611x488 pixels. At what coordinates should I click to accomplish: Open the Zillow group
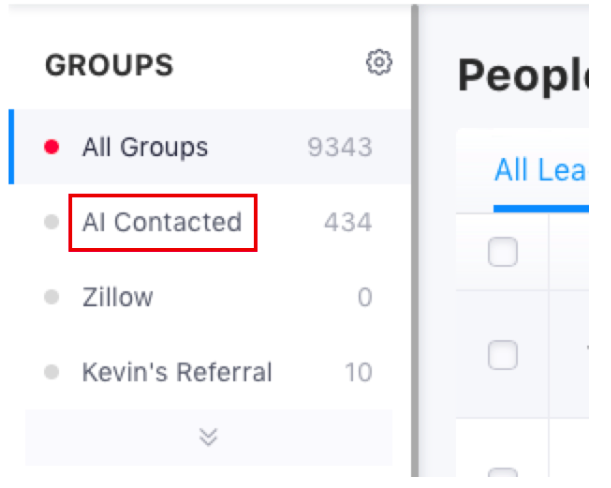(118, 297)
